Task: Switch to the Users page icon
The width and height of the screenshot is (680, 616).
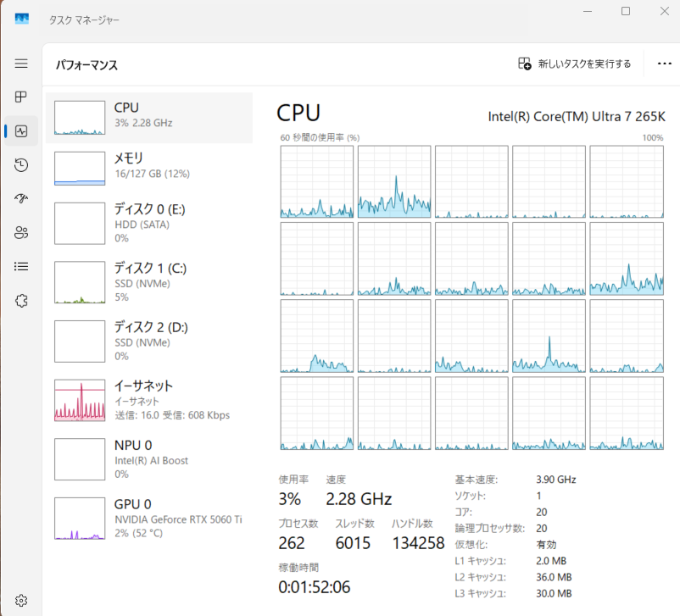Action: (x=21, y=233)
